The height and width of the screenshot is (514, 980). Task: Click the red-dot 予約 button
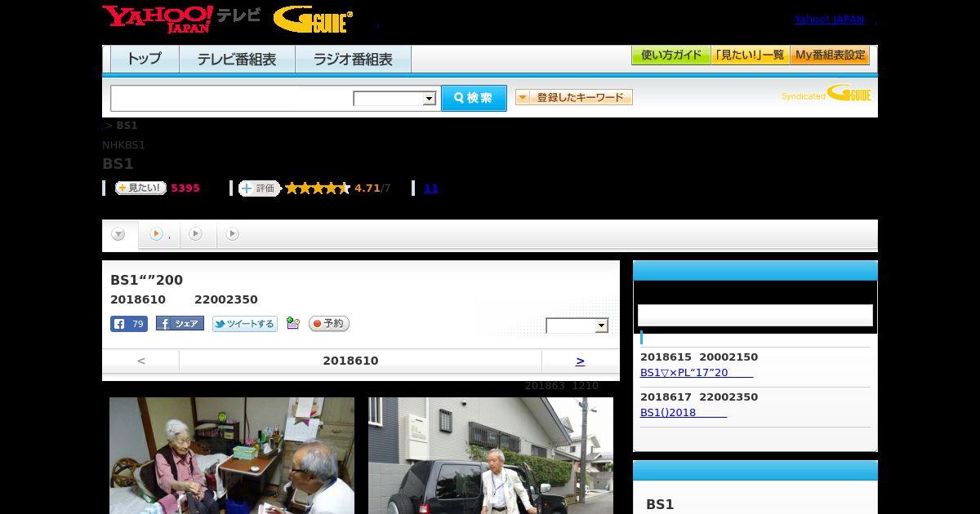coord(329,324)
